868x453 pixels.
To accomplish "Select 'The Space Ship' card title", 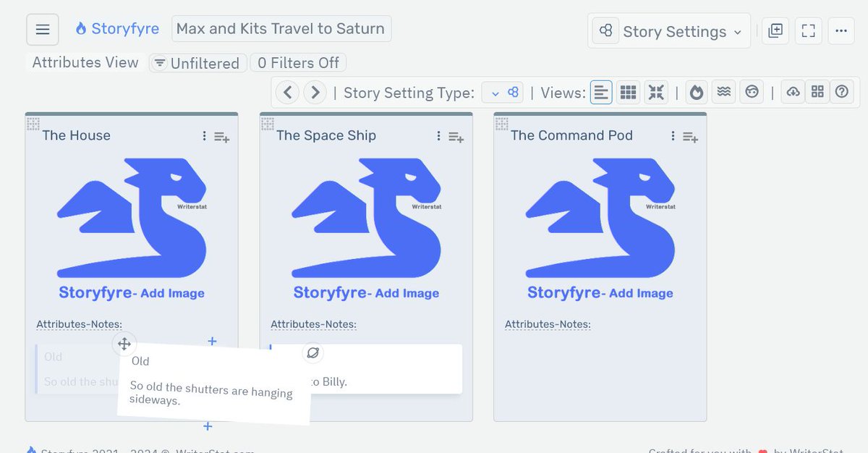I will click(x=326, y=135).
